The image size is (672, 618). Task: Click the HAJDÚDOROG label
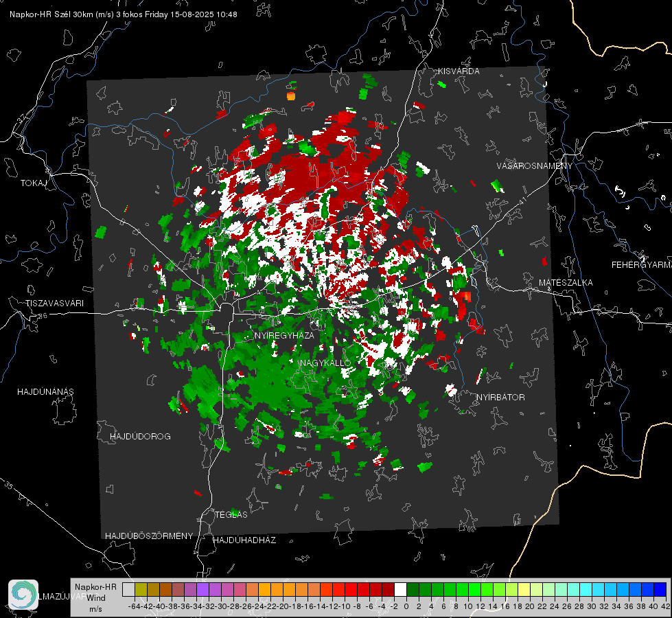[140, 437]
